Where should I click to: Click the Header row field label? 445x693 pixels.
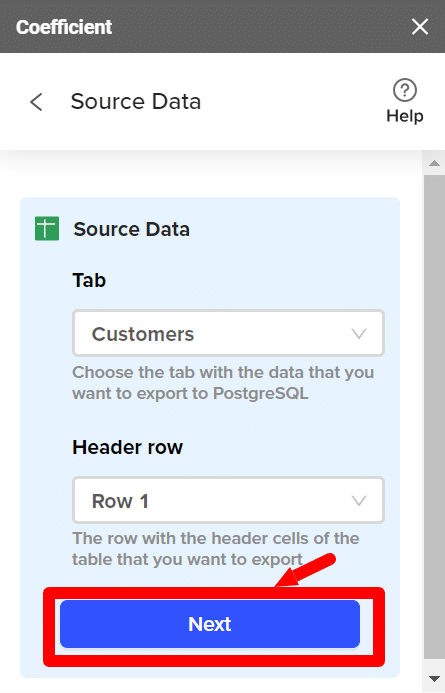tap(127, 447)
